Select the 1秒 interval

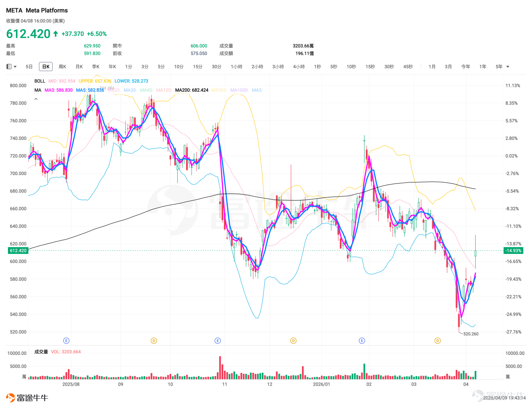(318, 67)
